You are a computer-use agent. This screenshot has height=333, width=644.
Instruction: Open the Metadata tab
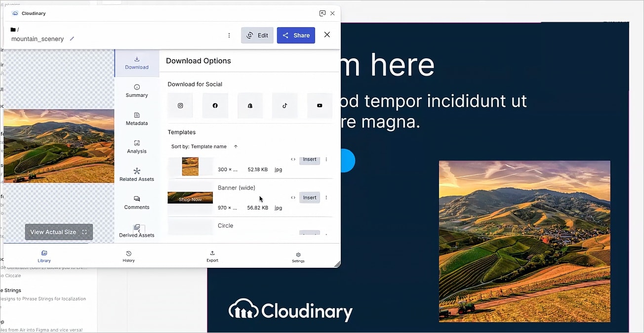pos(137,119)
